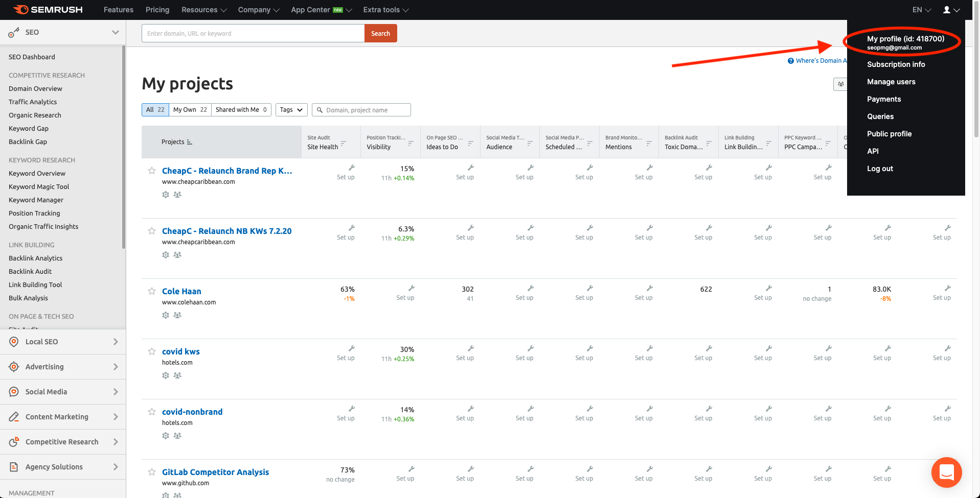Star the Cole Haan project
This screenshot has height=498, width=980.
(152, 291)
